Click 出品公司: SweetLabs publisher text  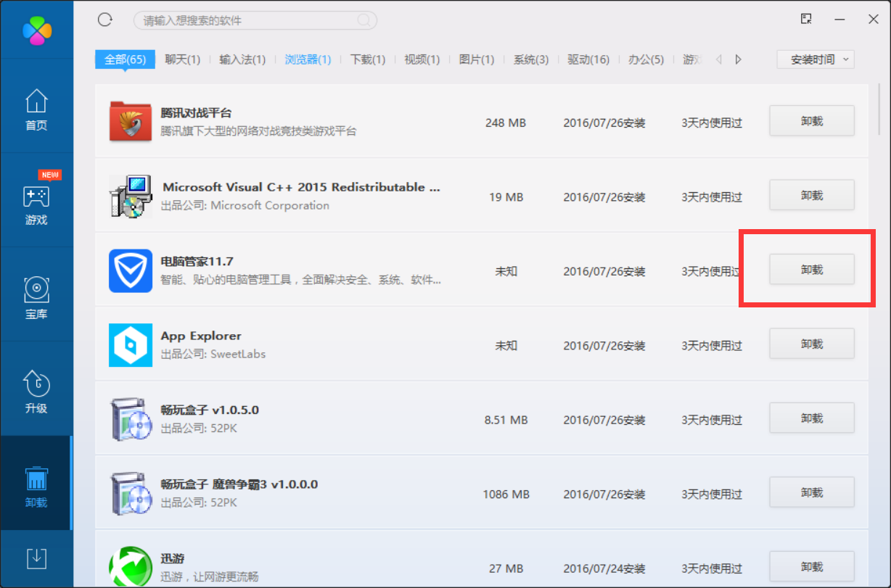(x=213, y=354)
